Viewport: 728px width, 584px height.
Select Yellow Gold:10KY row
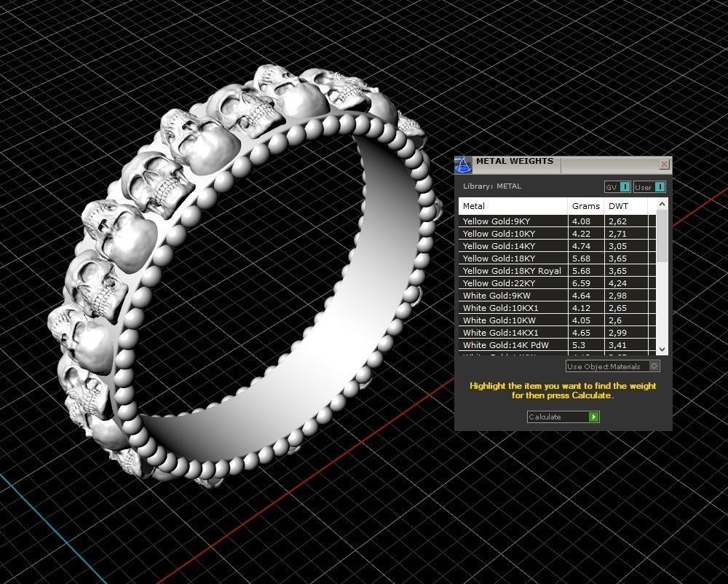(557, 234)
